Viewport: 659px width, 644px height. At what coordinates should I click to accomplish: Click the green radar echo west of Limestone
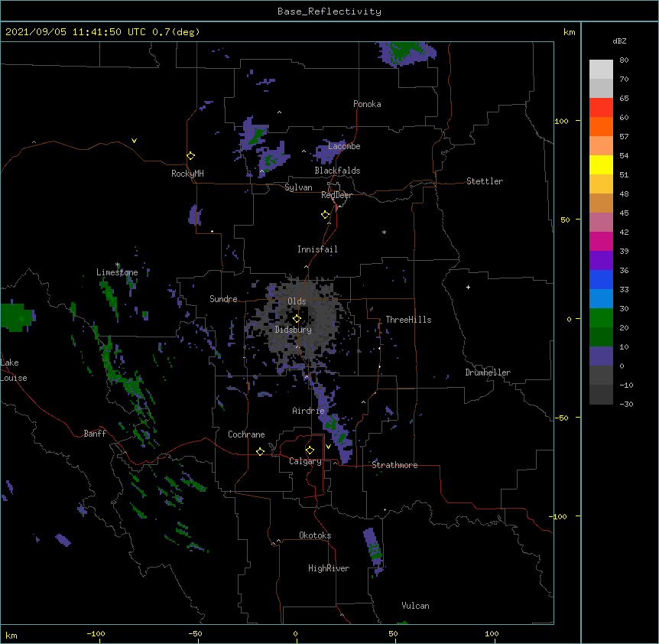point(17,317)
